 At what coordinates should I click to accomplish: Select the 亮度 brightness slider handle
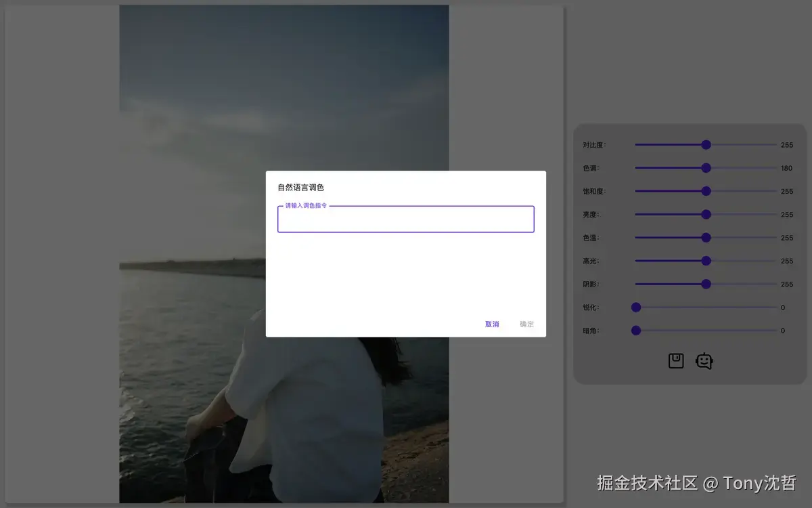click(x=706, y=214)
